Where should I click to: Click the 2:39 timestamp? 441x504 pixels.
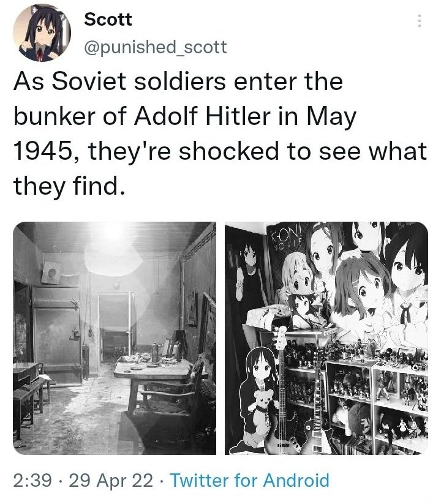click(32, 481)
